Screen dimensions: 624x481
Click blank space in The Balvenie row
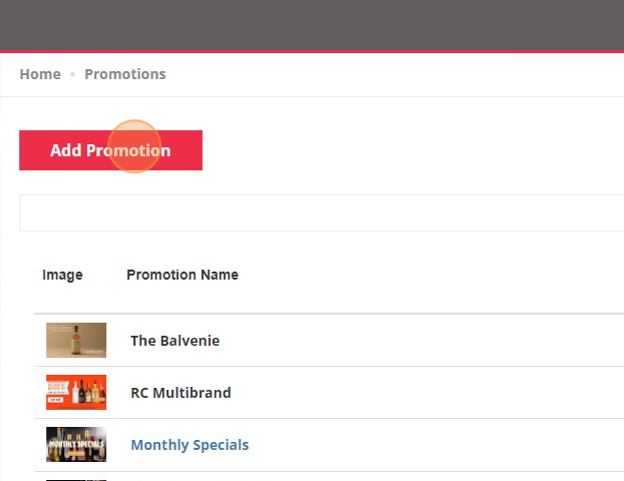(x=418, y=341)
